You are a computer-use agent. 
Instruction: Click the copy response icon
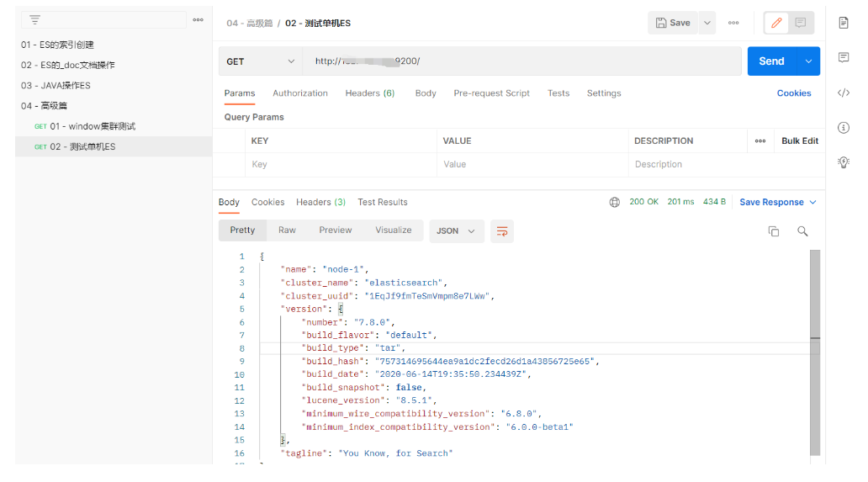point(774,231)
